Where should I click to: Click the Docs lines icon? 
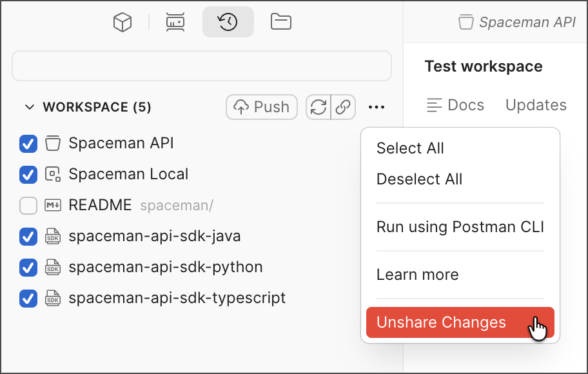tap(435, 105)
